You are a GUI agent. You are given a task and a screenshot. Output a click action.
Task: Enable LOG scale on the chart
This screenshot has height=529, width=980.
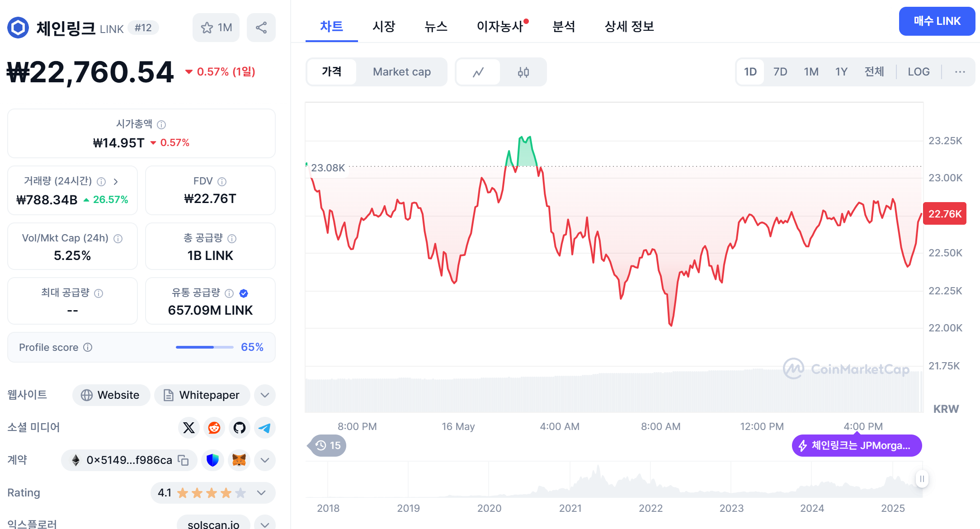(919, 71)
